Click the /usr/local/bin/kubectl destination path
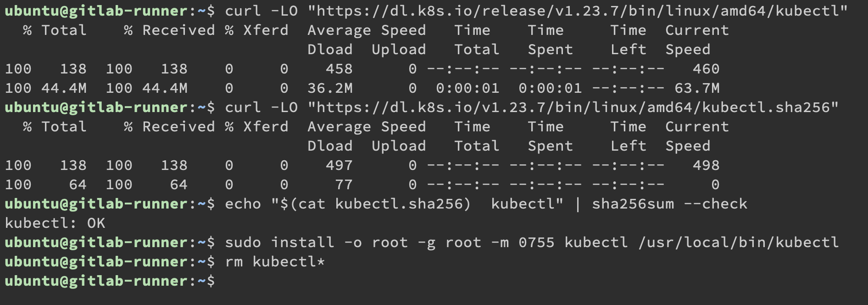This screenshot has width=868, height=305. tap(738, 242)
